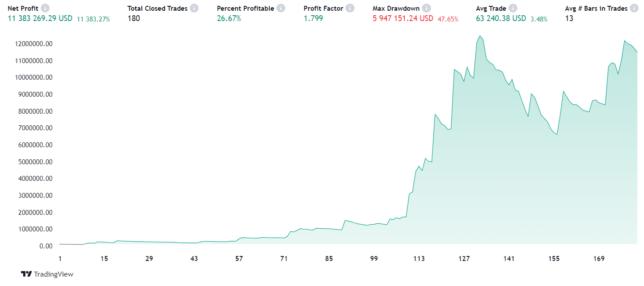
Task: Select the 47.65% drawdown percentage
Action: (x=448, y=19)
